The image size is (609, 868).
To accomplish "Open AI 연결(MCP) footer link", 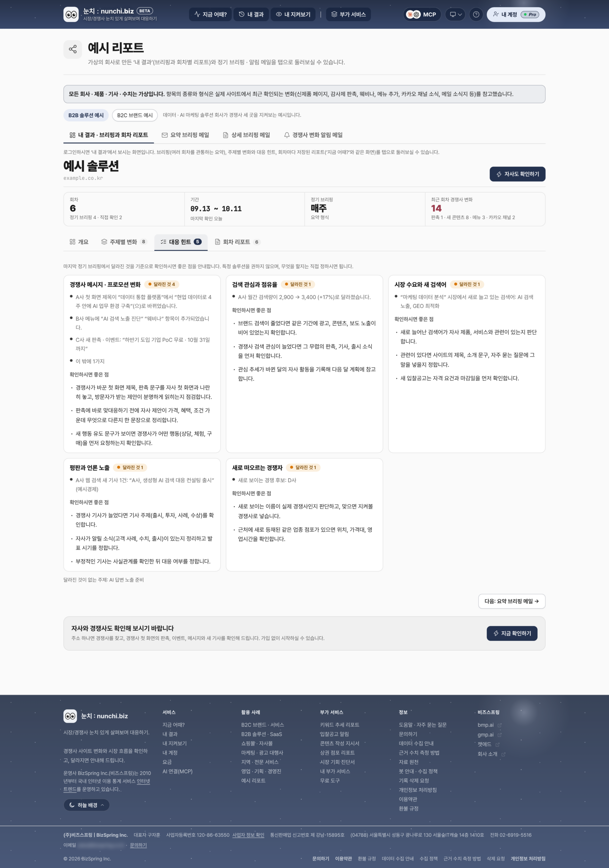I will [177, 771].
